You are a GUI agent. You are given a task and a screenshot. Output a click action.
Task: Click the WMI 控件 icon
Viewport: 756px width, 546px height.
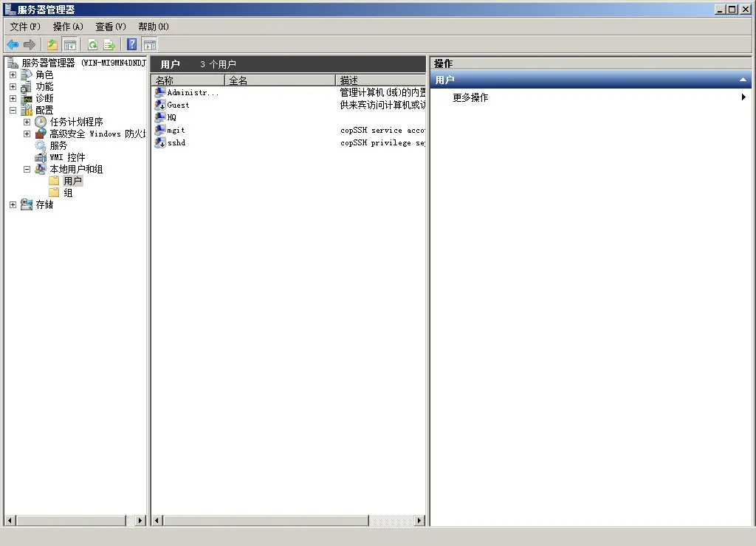(x=41, y=157)
